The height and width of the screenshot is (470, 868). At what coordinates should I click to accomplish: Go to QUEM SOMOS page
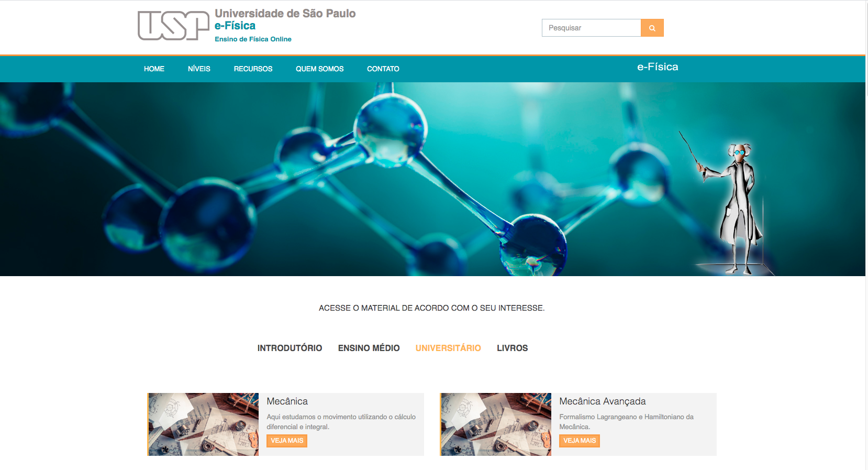(319, 69)
